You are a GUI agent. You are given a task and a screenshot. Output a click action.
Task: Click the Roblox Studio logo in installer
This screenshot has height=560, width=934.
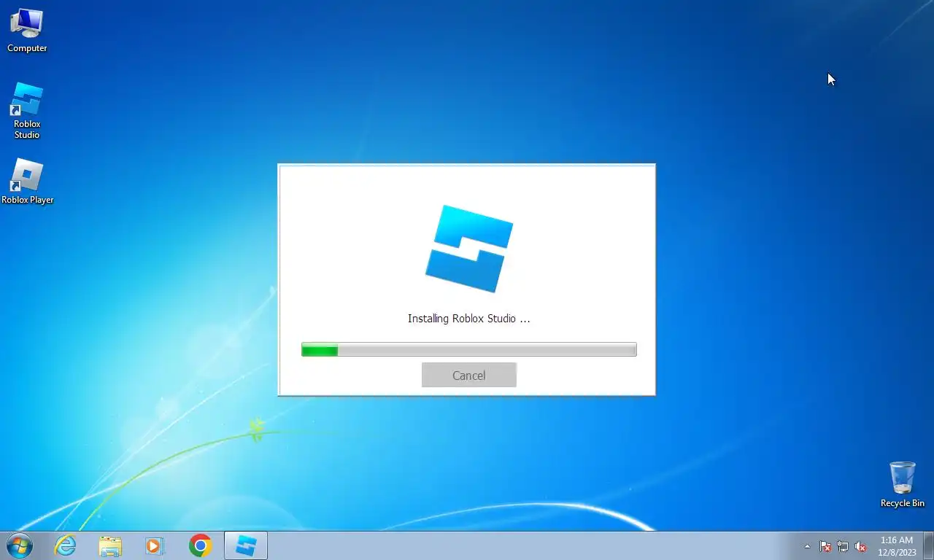469,248
